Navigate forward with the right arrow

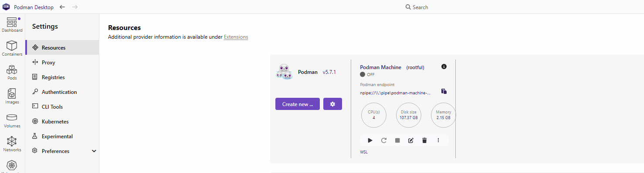[75, 7]
